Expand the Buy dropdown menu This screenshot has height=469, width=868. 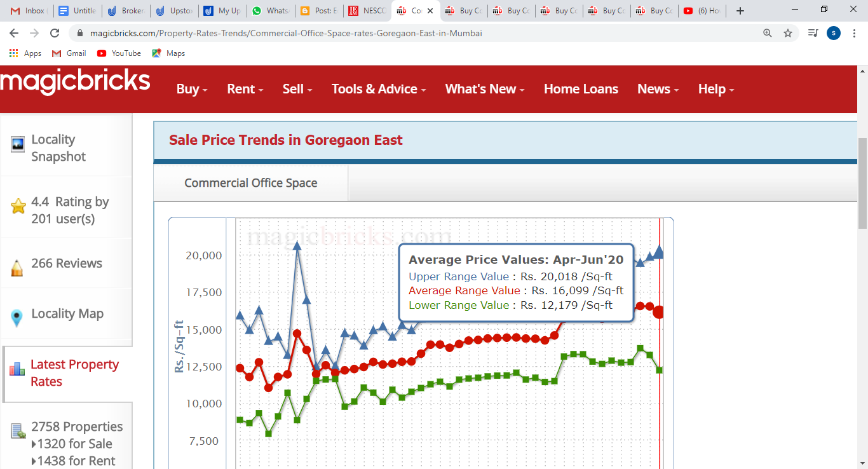(x=192, y=89)
